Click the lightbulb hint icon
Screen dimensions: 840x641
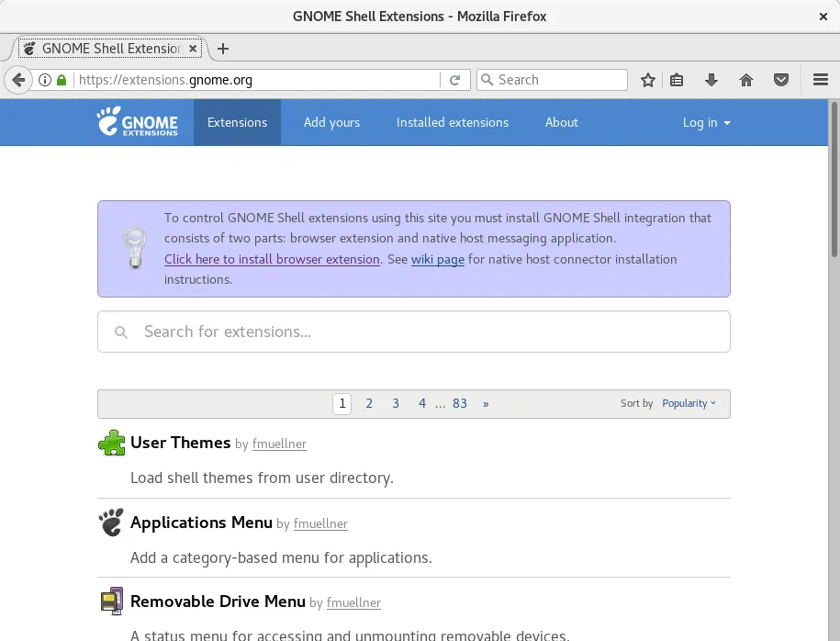click(134, 248)
